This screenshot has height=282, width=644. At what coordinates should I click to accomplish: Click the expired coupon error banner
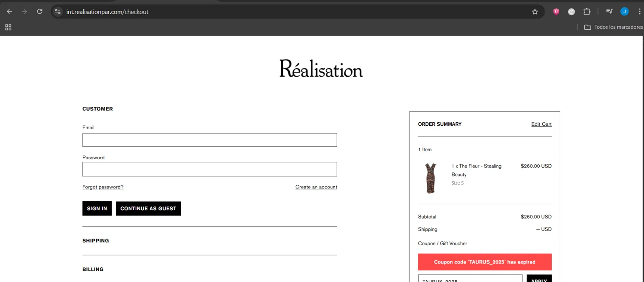[x=485, y=262]
